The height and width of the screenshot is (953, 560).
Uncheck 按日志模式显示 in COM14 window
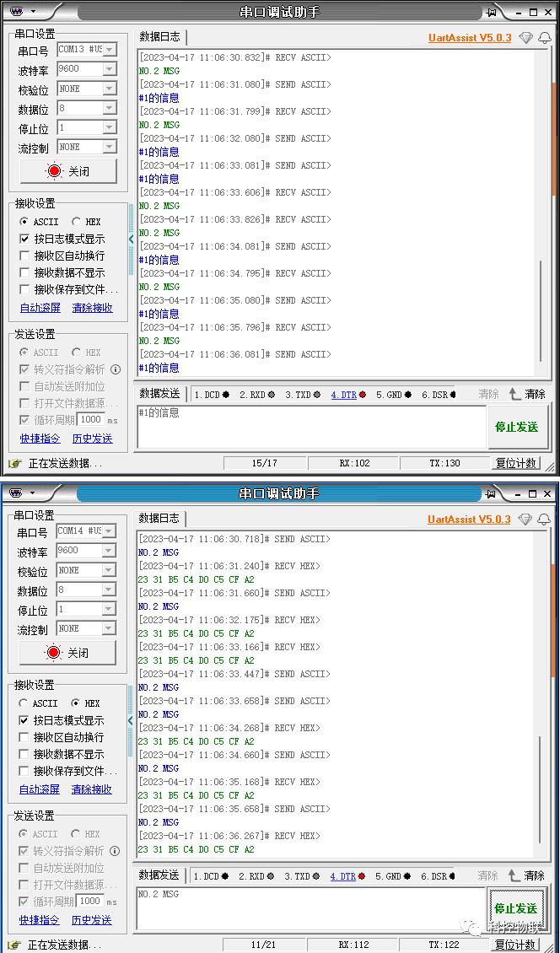pos(61,720)
